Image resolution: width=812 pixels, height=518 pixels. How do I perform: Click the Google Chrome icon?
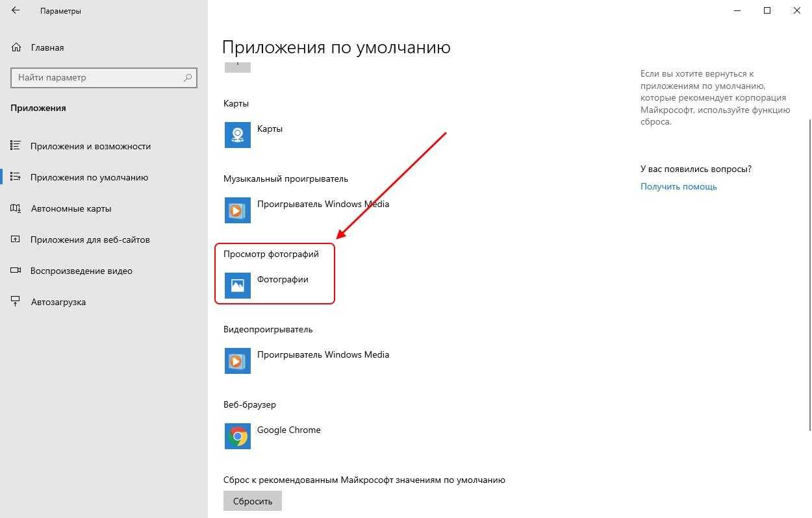[238, 436]
